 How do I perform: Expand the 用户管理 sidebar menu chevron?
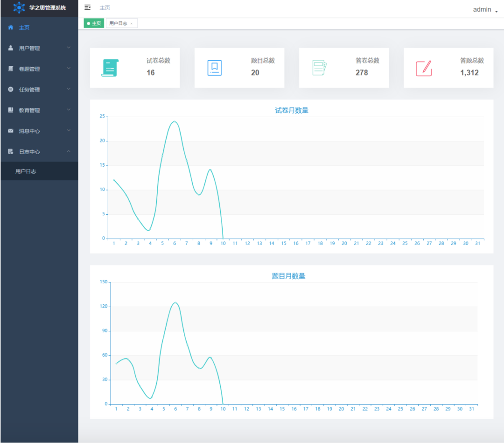tap(69, 48)
